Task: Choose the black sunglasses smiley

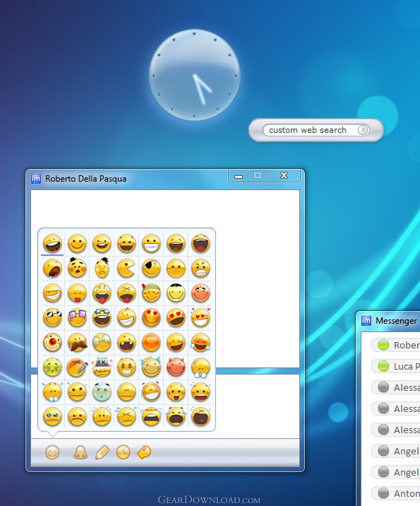Action: pyautogui.click(x=52, y=317)
